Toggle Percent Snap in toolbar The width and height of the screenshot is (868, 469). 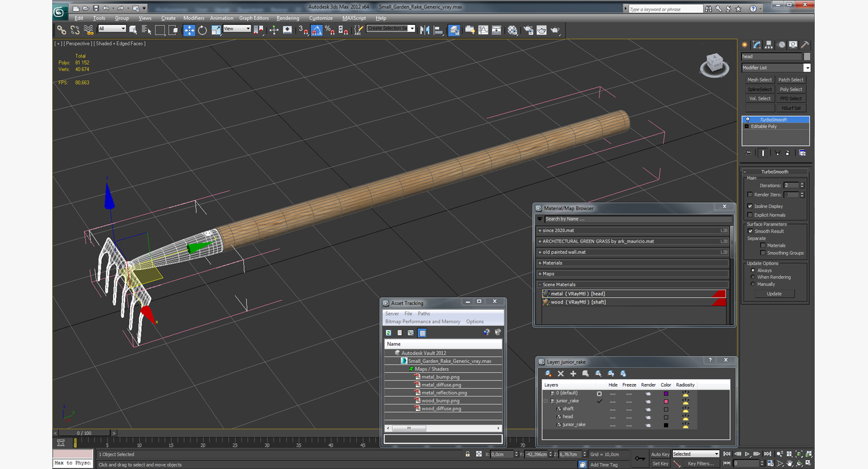click(x=330, y=30)
